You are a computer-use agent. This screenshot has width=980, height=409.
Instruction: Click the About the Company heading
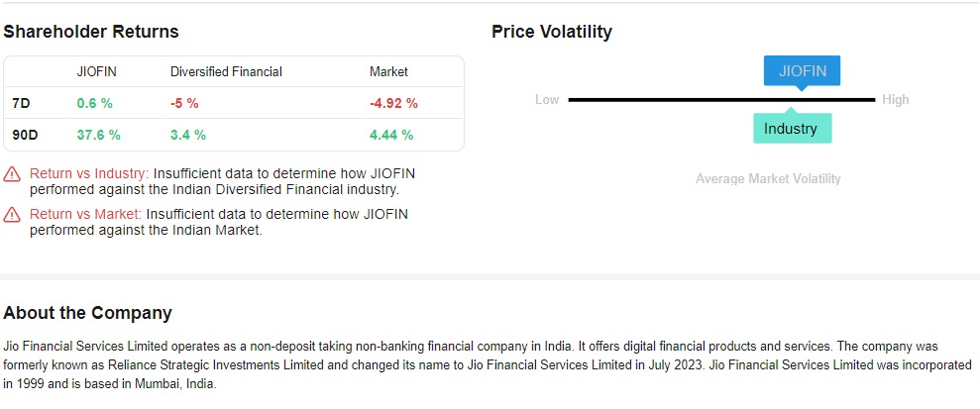pos(87,313)
